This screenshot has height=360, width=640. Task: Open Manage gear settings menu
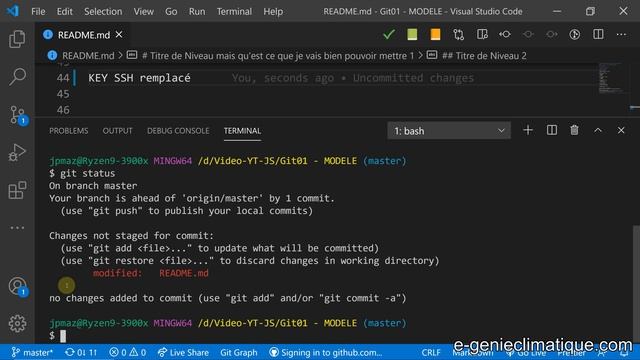coord(17,323)
